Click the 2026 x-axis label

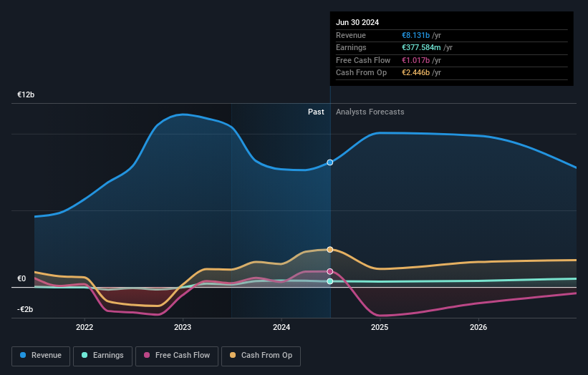click(x=478, y=327)
